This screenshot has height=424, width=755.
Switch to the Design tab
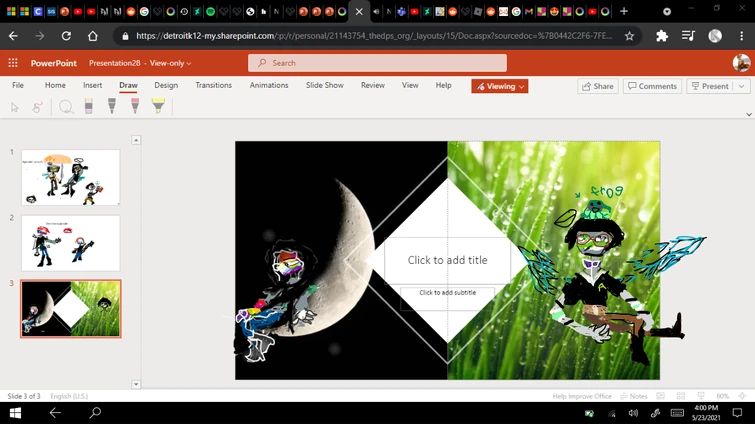click(x=166, y=85)
